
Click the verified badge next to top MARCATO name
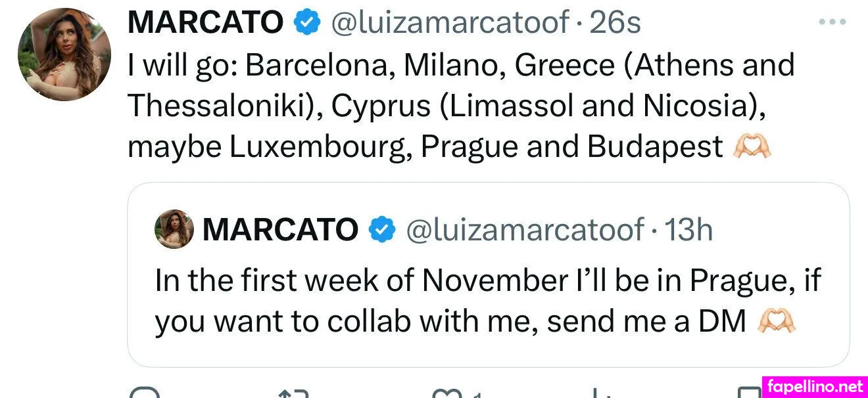(x=306, y=23)
